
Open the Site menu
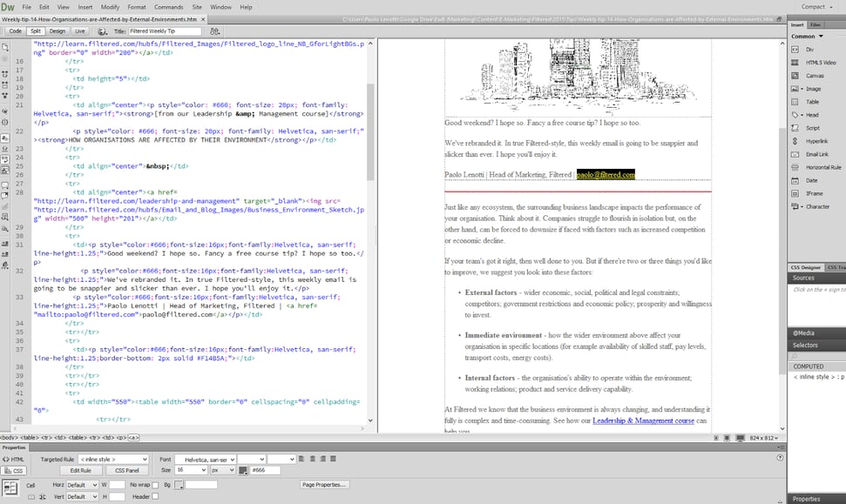(x=197, y=7)
